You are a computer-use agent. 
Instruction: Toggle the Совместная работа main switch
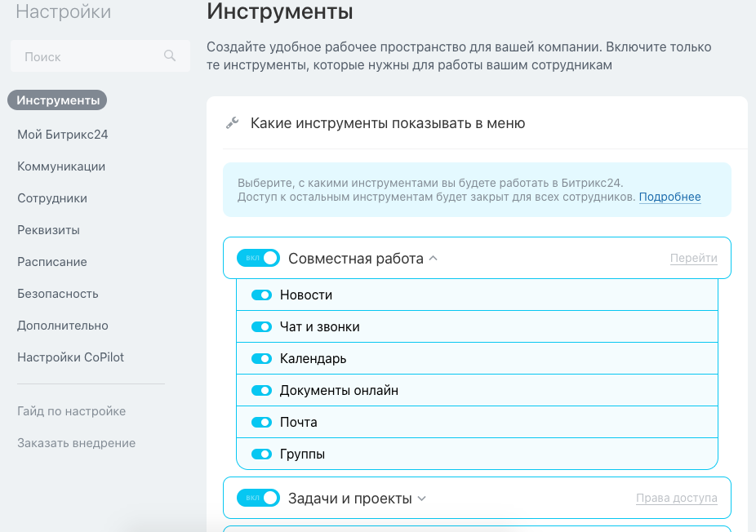click(x=259, y=258)
